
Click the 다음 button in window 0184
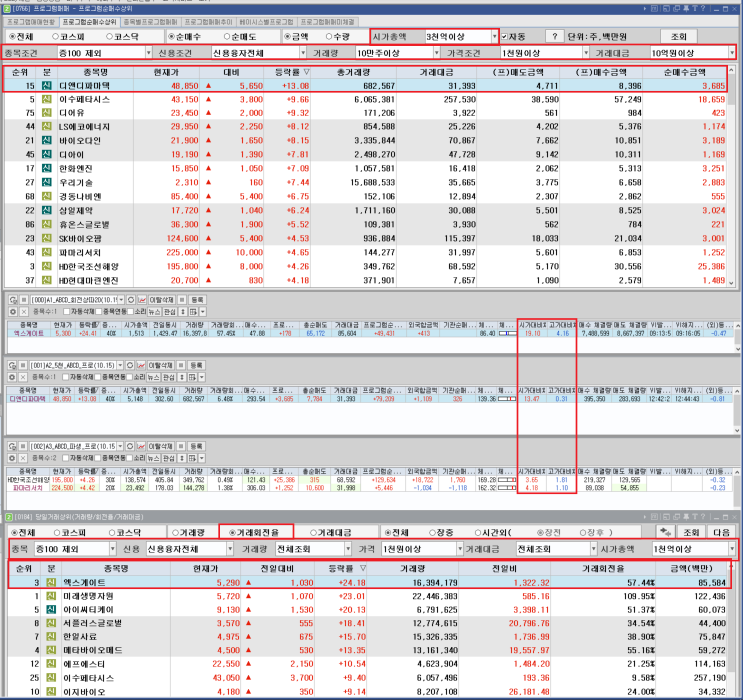point(721,532)
